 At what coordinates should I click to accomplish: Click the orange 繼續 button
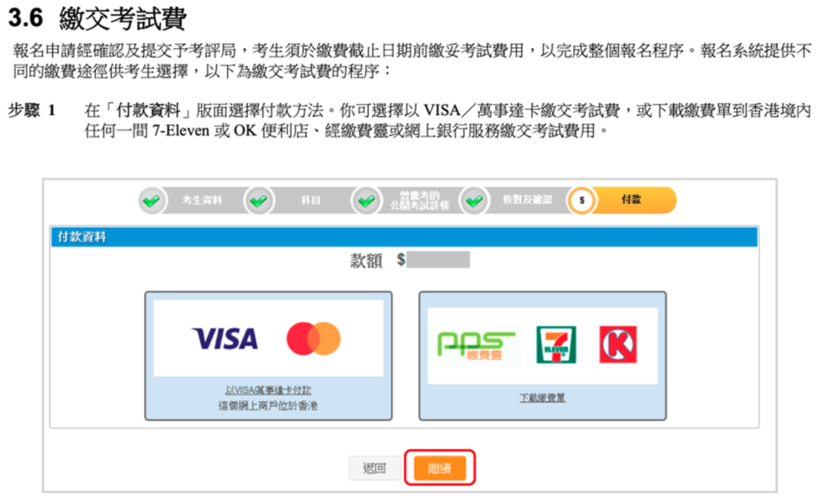(440, 467)
